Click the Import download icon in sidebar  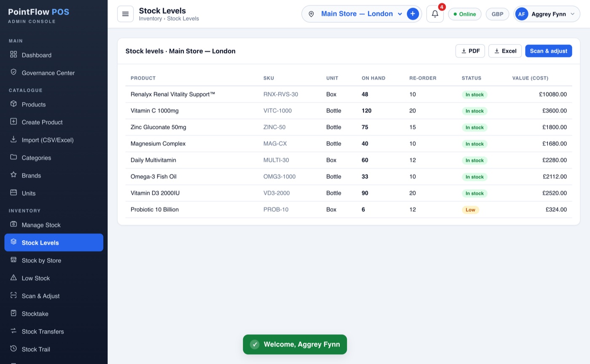[13, 139]
